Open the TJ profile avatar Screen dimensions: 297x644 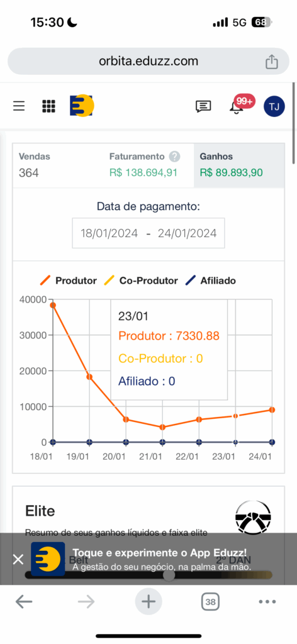pos(274,106)
